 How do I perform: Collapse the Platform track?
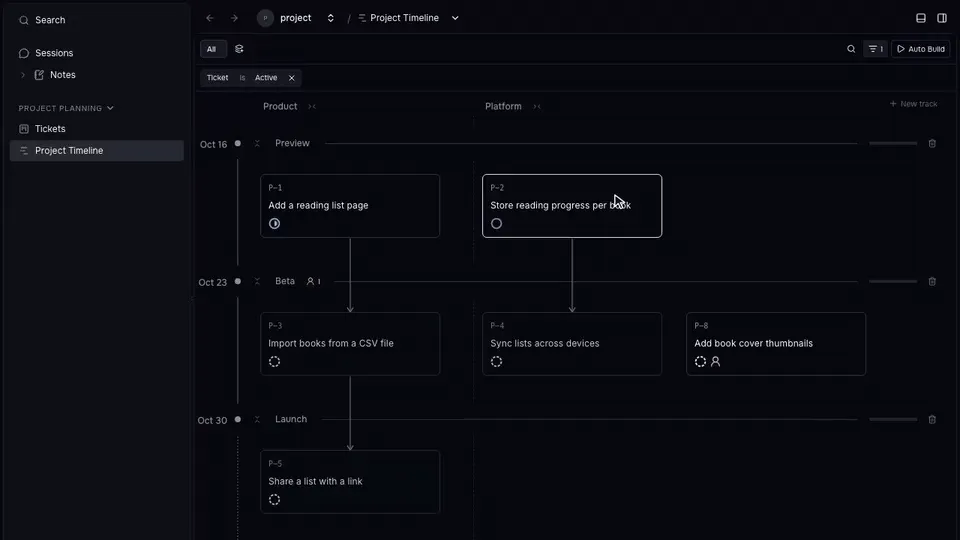(x=537, y=107)
